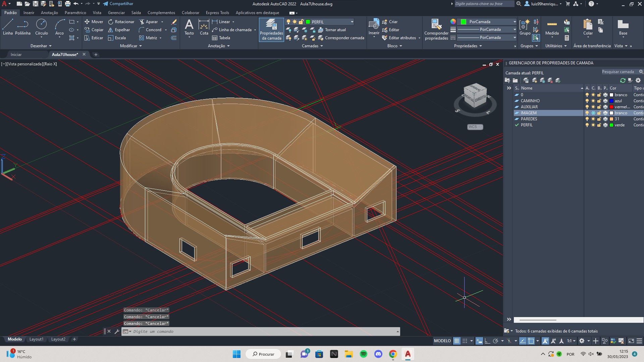Open the Express Tools tab

217,13
